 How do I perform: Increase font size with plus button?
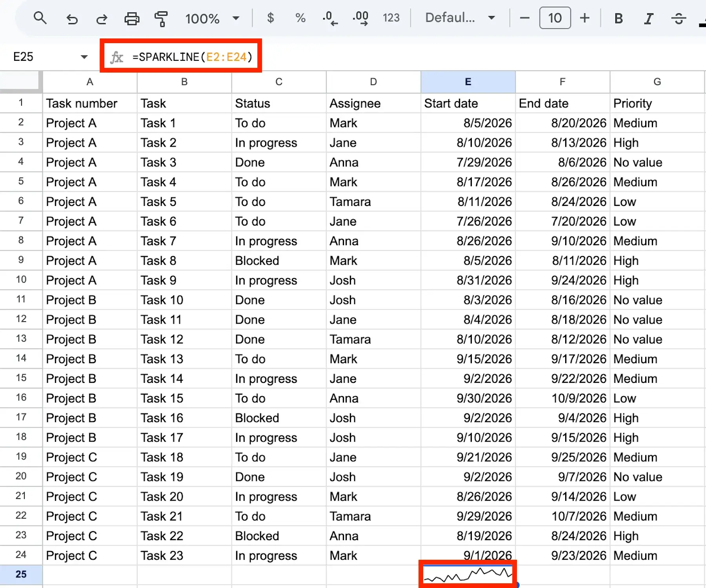coord(585,18)
